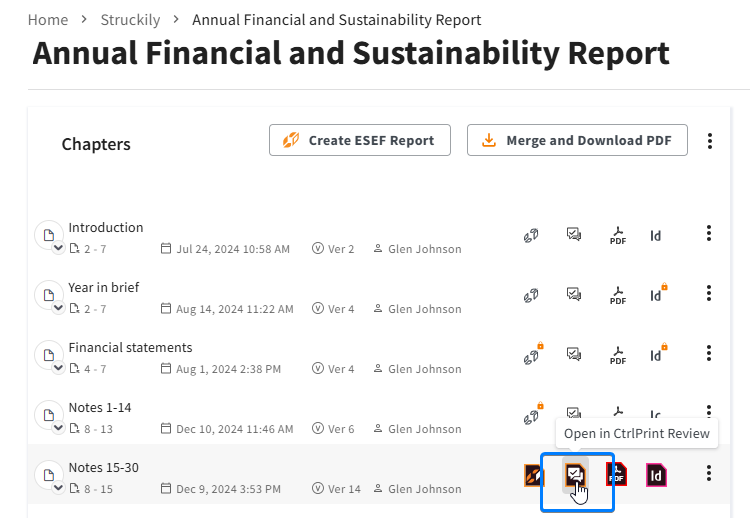750x518 pixels.
Task: Open Year in brief InDesign file
Action: pyautogui.click(x=656, y=295)
